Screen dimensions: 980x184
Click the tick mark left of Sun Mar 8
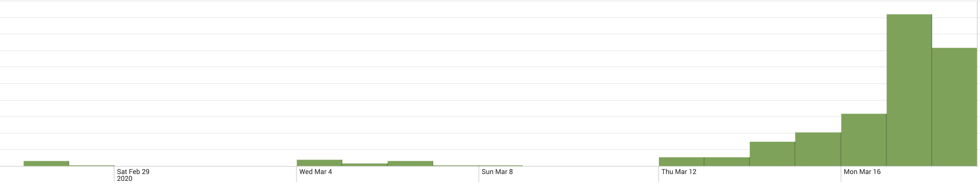click(x=478, y=174)
